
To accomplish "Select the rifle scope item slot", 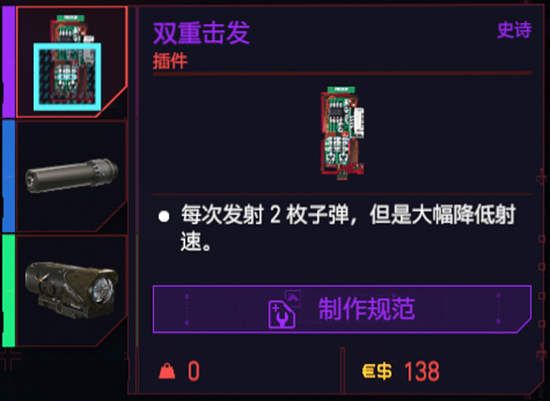I will pos(72,291).
